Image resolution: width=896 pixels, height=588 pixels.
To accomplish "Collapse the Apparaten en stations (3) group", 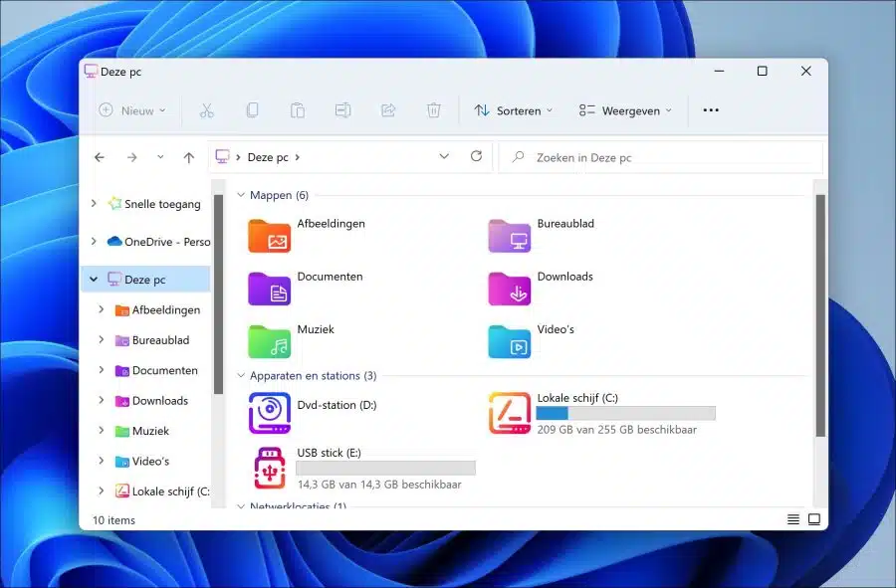I will [x=241, y=375].
